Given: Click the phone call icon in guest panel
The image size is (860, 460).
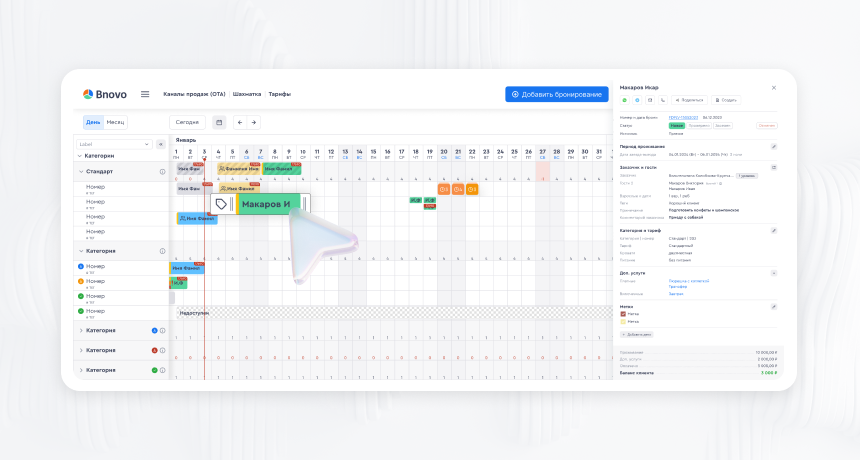Looking at the screenshot, I should point(661,100).
